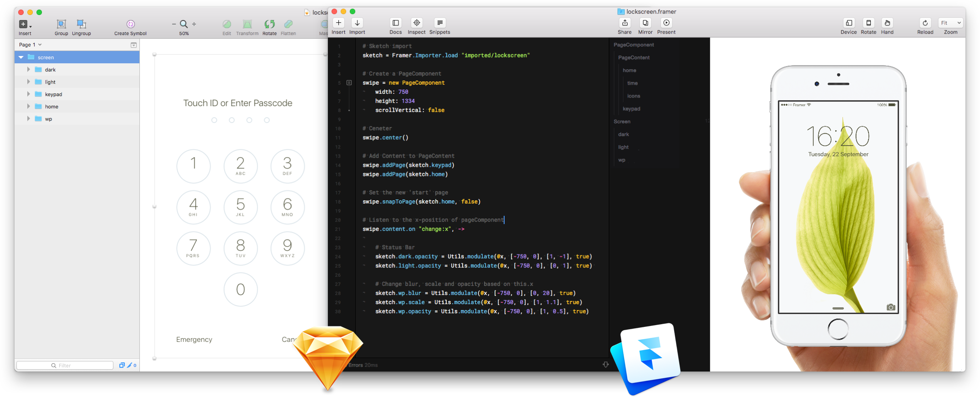980x397 pixels.
Task: Click the Filter layers search field
Action: tap(65, 365)
